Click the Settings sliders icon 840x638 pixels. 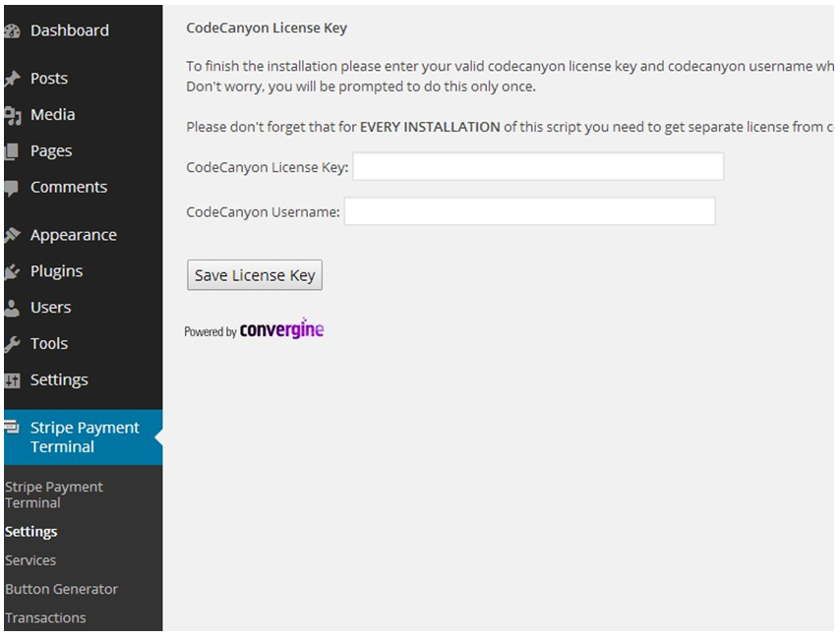12,380
